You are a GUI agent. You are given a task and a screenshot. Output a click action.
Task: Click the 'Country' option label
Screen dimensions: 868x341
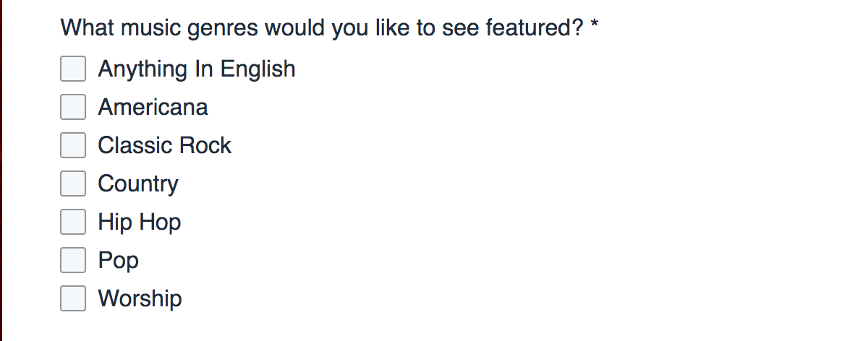pyautogui.click(x=137, y=184)
